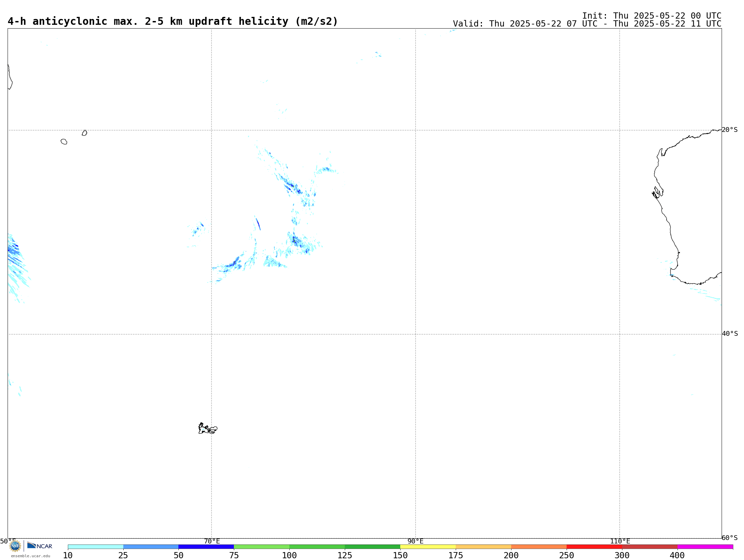Click the Mauritius island outline
This screenshot has height=560, width=744.
(84, 133)
